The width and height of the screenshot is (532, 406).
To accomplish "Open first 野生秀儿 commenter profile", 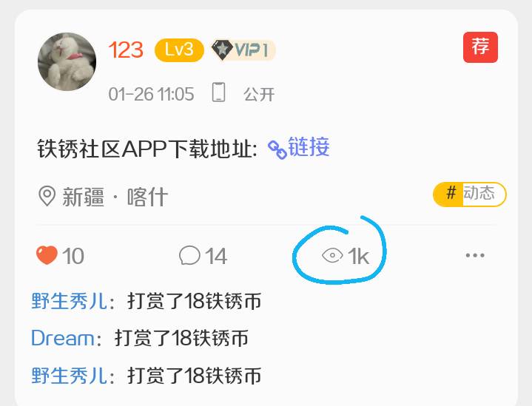I will tap(70, 301).
